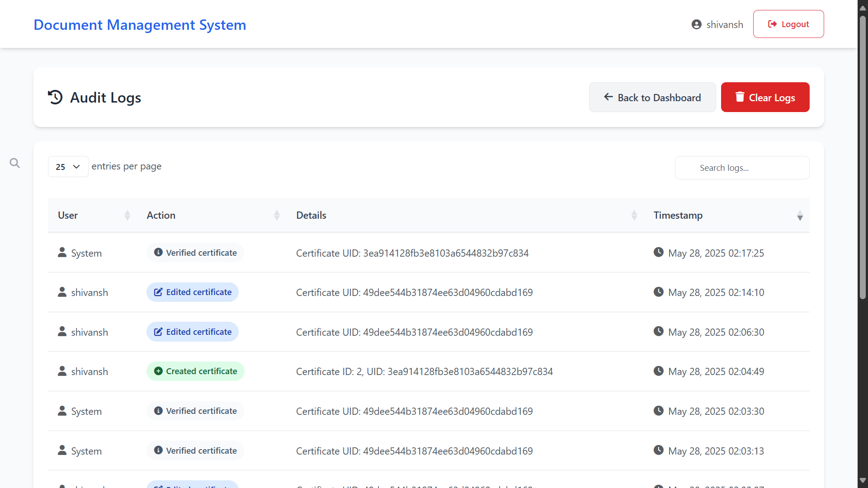Viewport: 868px width, 488px height.
Task: Click the logout arrow icon in the header
Action: (x=772, y=24)
